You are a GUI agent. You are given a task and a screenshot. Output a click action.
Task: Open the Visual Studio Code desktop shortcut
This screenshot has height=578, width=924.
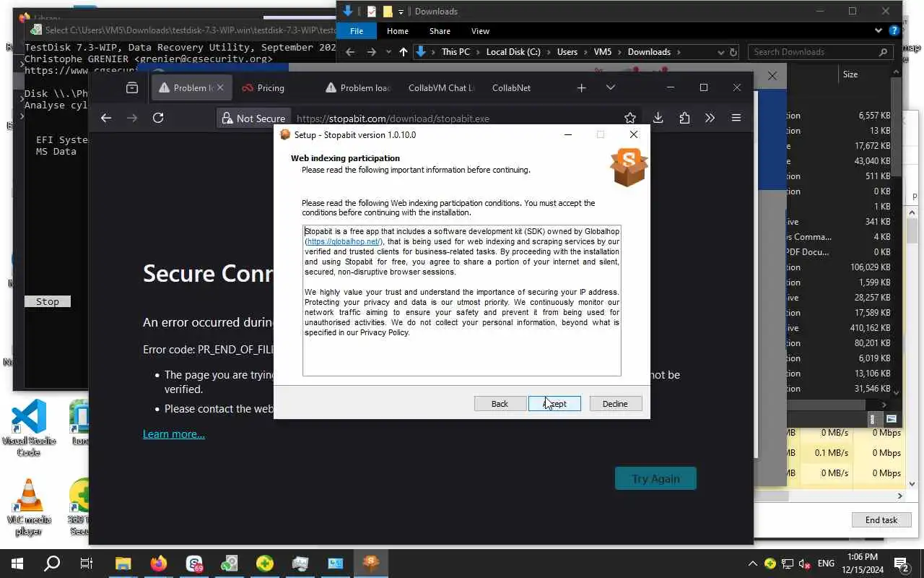click(29, 428)
